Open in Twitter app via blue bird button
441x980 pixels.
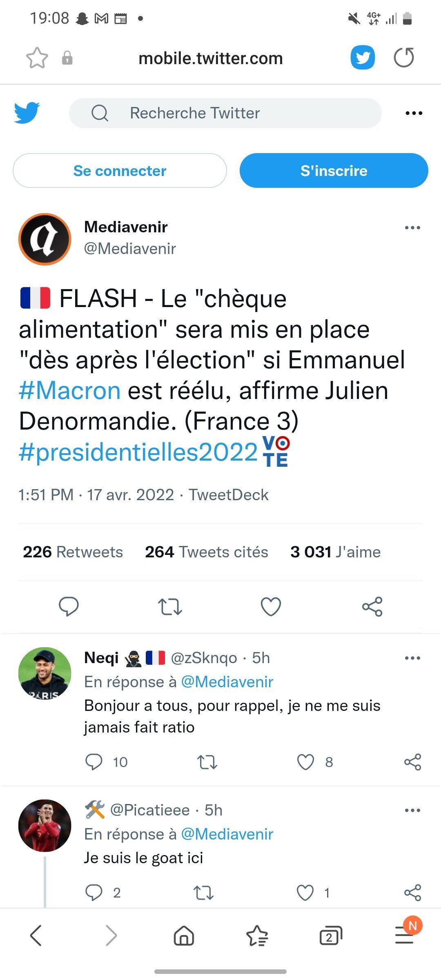click(363, 58)
